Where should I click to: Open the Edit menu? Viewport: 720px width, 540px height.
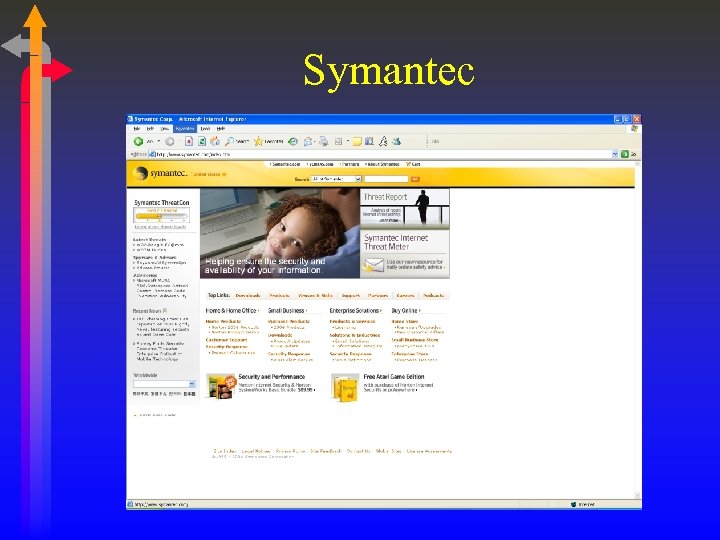click(x=150, y=129)
